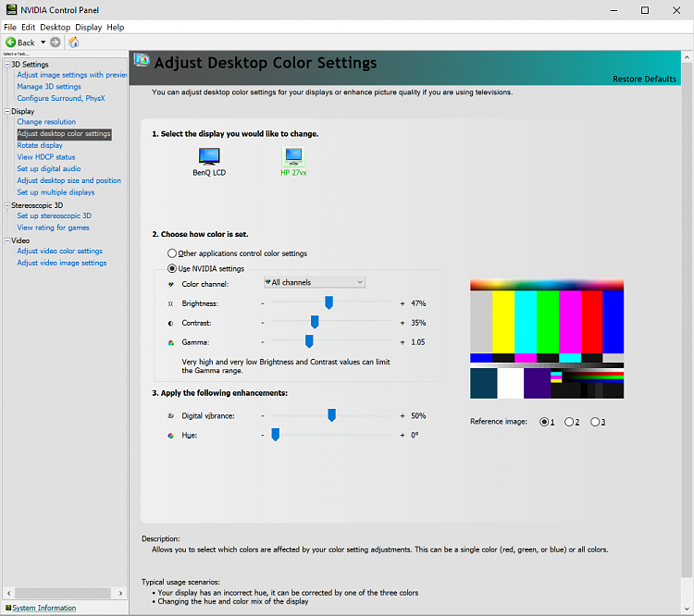Open Set up digital audio page
Viewport: 694px width, 616px height.
tap(49, 168)
